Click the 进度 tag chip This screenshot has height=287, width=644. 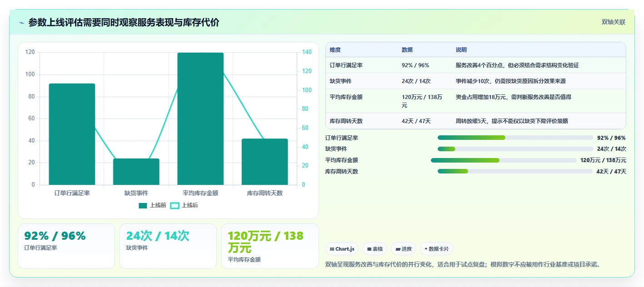404,249
